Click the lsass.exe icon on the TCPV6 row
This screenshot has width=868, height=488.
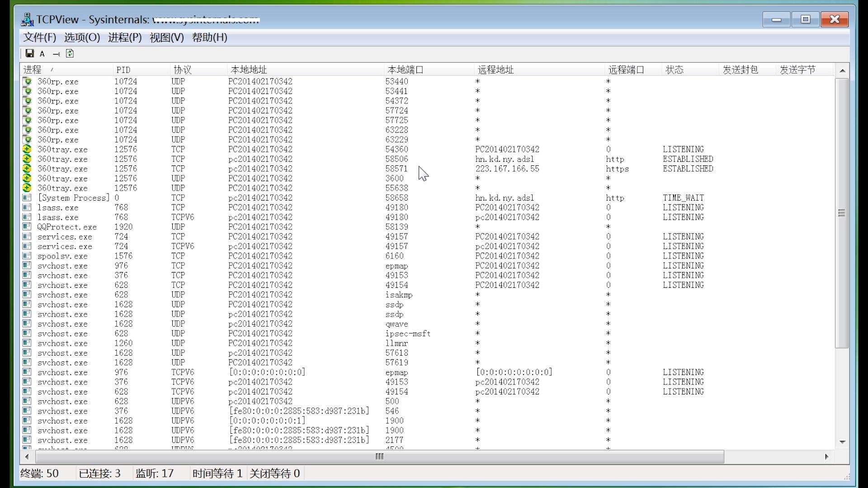(27, 217)
